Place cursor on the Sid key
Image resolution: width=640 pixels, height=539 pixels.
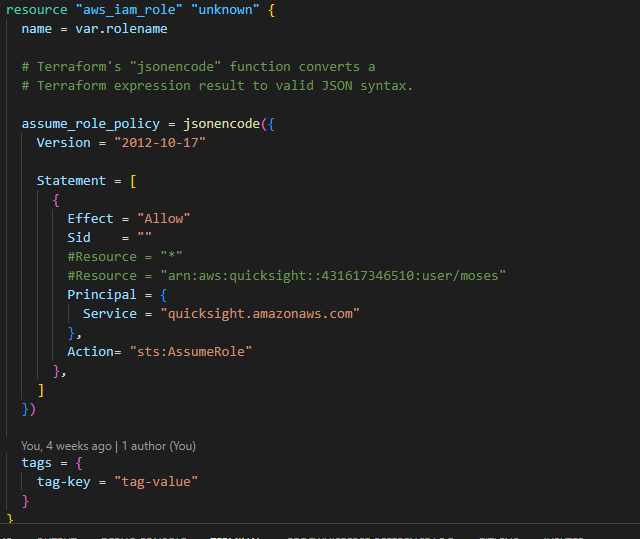click(x=79, y=238)
